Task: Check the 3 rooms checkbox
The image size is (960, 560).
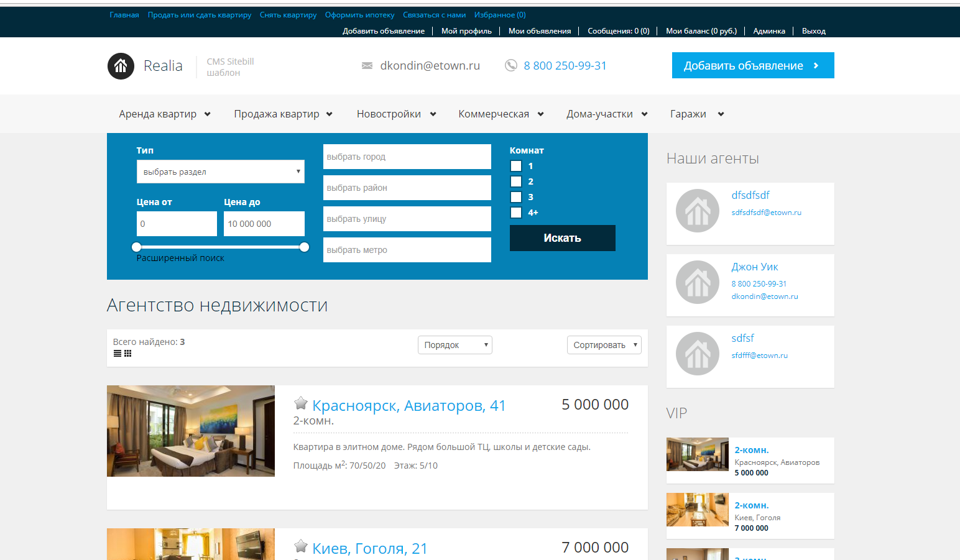Action: (x=516, y=197)
